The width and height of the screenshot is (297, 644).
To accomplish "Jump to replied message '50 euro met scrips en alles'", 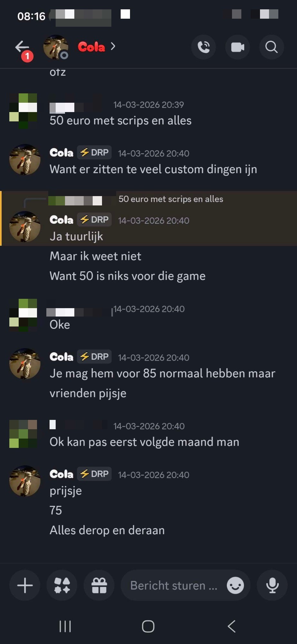I will coord(171,199).
